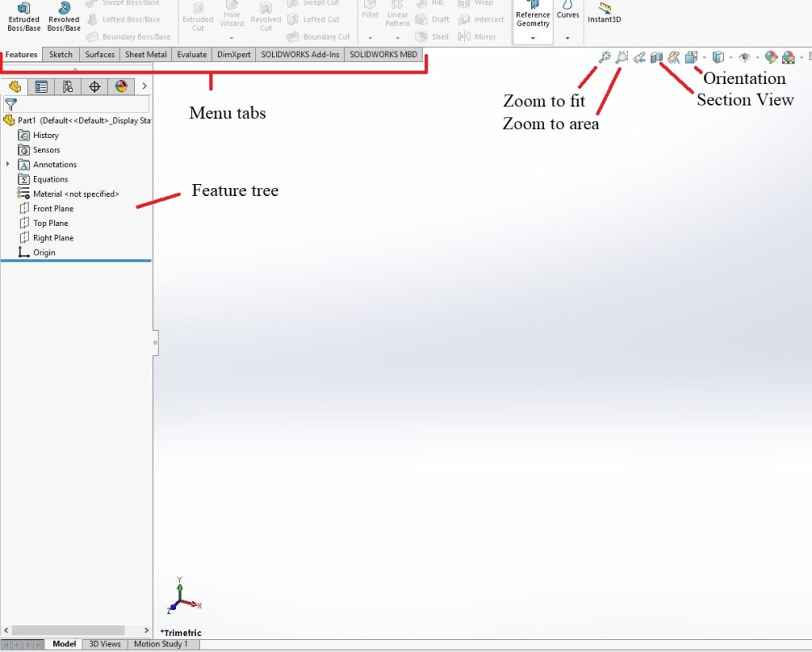Open the Evaluate tab
The width and height of the screenshot is (812, 652).
click(192, 55)
